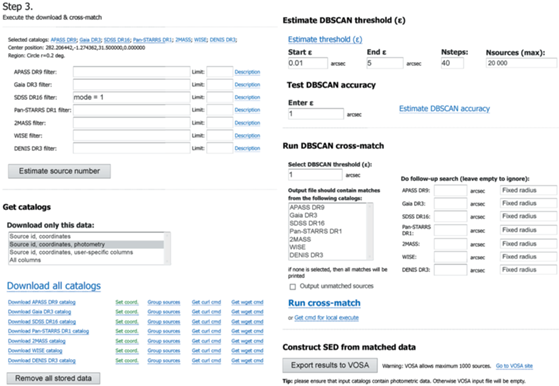The image size is (559, 386).
Task: Click the SDSS DR16 filter field with mode = 1
Action: tap(132, 97)
